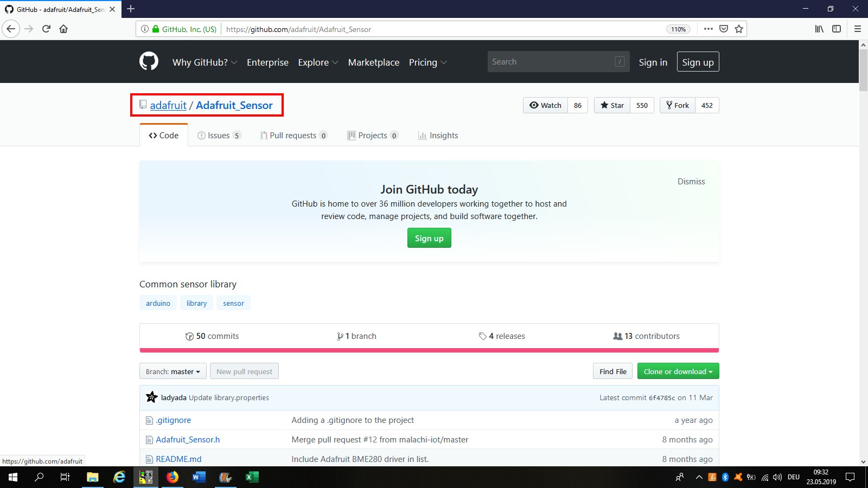Viewport: 868px width, 488px height.
Task: Click ladyada's avatar image
Action: click(x=152, y=397)
